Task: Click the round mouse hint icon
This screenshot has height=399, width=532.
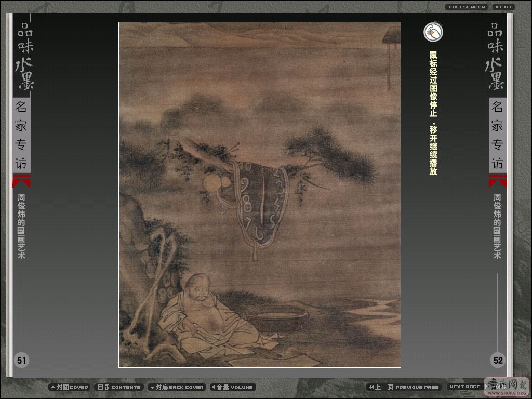Action: tap(433, 32)
